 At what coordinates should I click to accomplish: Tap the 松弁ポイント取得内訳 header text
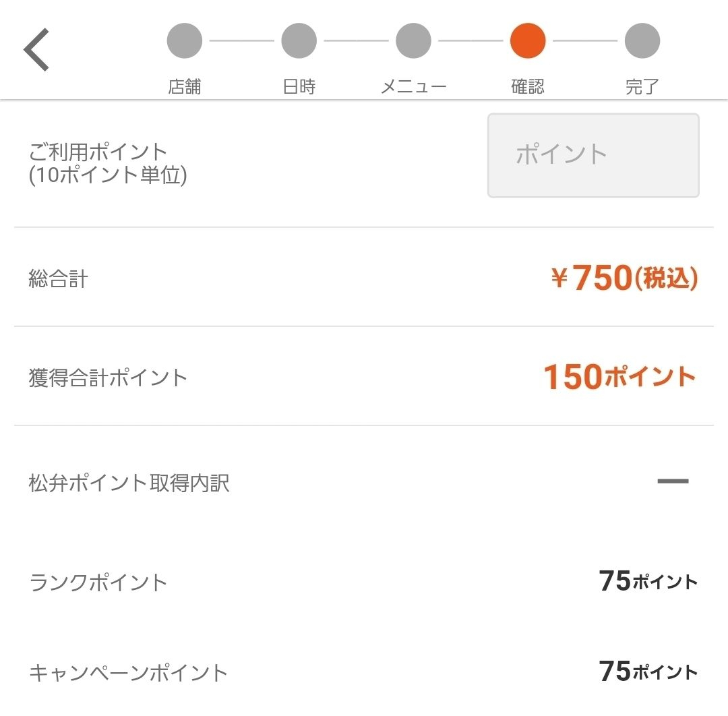[129, 483]
